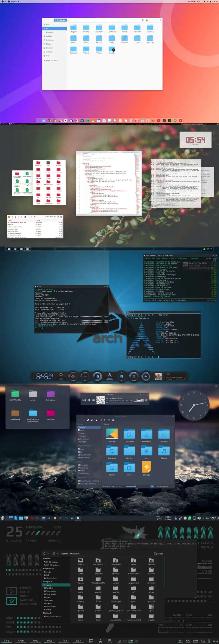Image resolution: width=219 pixels, height=644 pixels.
Task: Open the Dropbox folder icon in Dolphin's file grid
Action: point(164,435)
